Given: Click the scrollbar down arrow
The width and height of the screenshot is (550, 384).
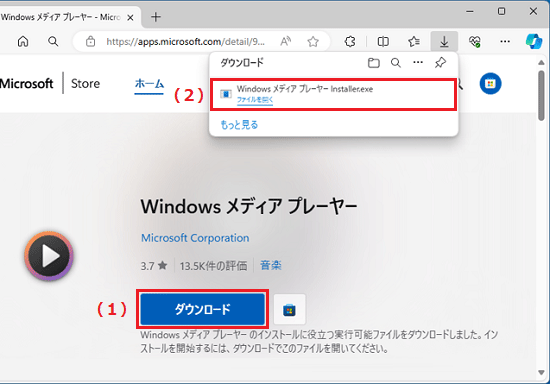Looking at the screenshot, I should coord(542,372).
